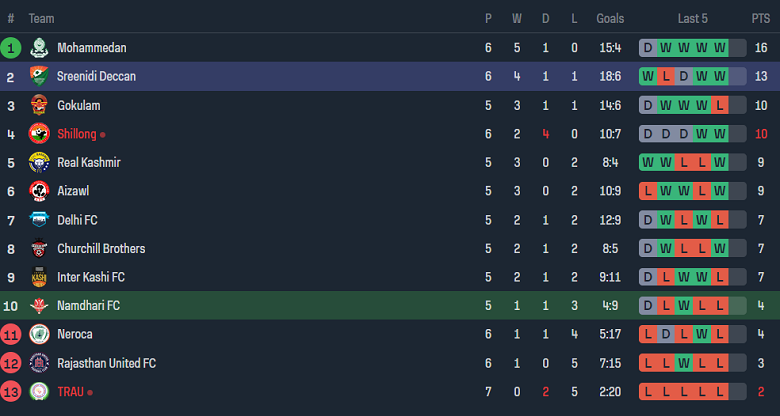Click the Churchill Brothers team logo
780x416 pixels.
pyautogui.click(x=39, y=249)
